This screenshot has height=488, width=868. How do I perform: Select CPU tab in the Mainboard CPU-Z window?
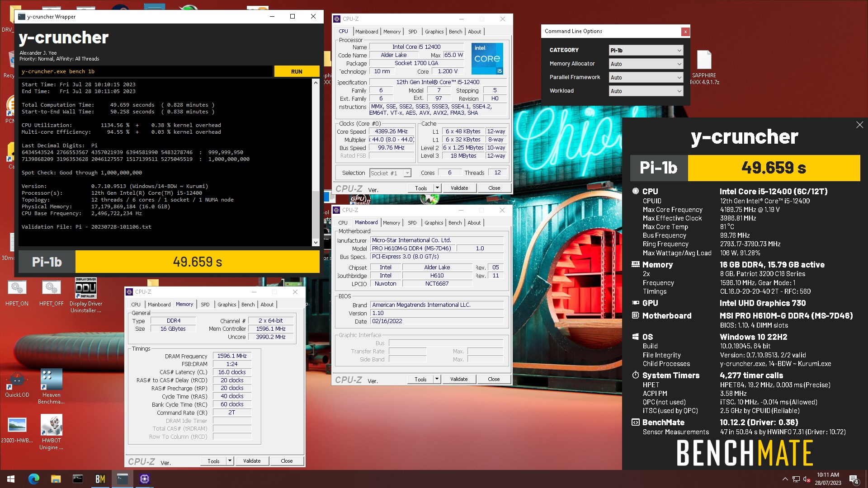pos(343,223)
